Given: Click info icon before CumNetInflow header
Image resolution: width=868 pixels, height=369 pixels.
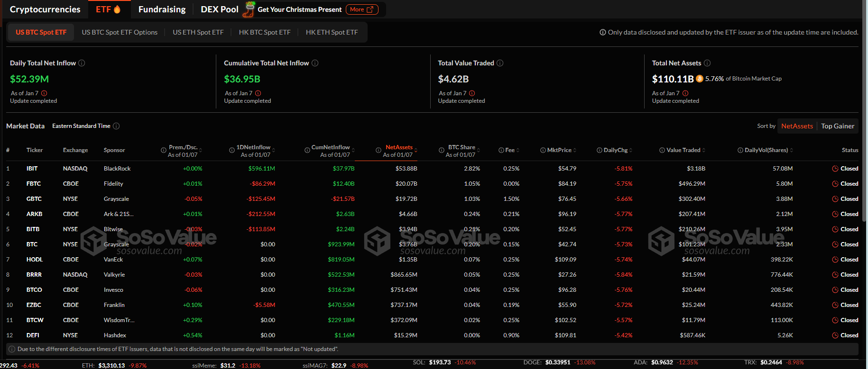Looking at the screenshot, I should [307, 150].
